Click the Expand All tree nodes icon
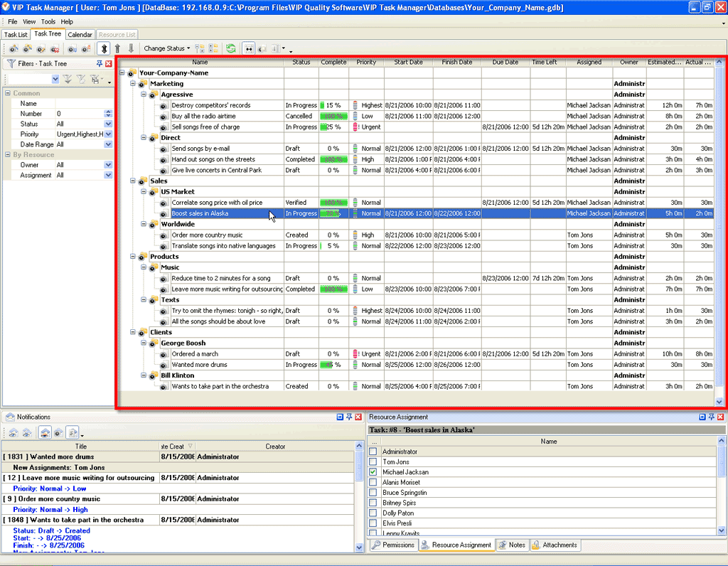The image size is (728, 566). pyautogui.click(x=200, y=48)
